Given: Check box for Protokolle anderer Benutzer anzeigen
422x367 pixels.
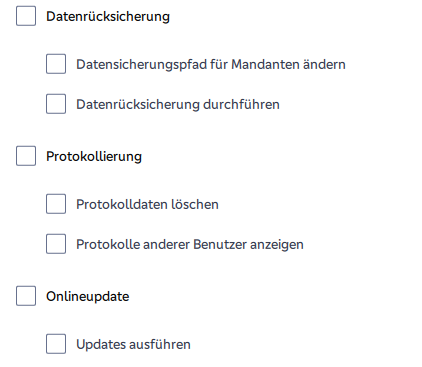Looking at the screenshot, I should click(56, 244).
